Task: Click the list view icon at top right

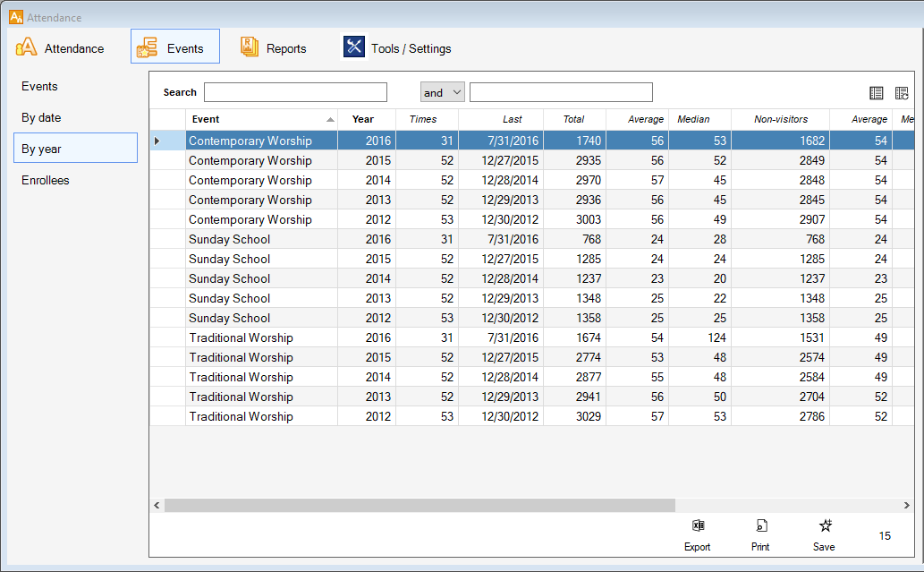Action: point(877,93)
